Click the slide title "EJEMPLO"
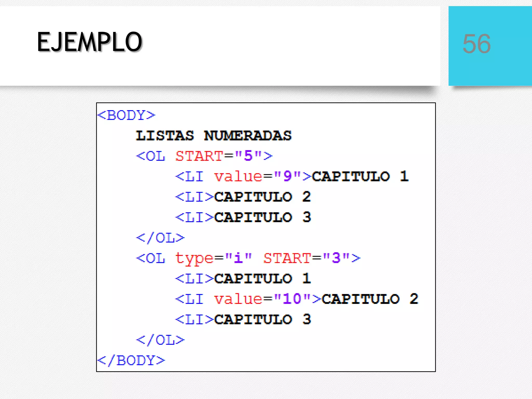Viewport: 532px width, 399px height. pos(90,42)
